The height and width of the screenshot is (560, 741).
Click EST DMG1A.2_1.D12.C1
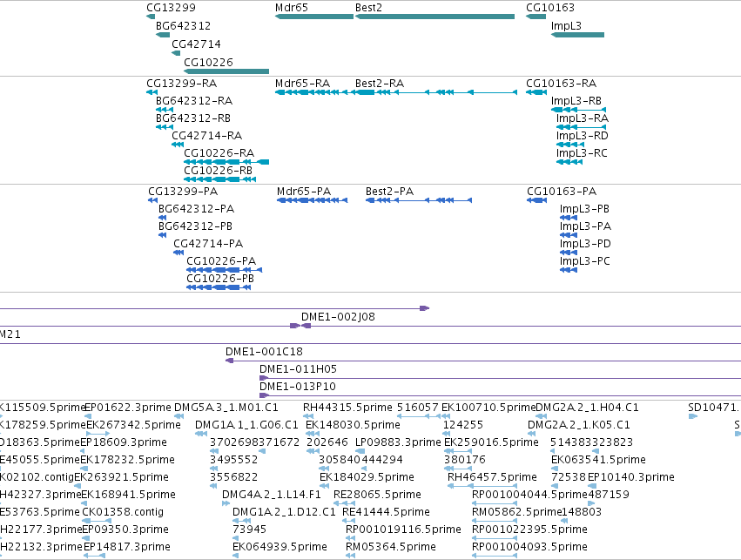click(284, 512)
